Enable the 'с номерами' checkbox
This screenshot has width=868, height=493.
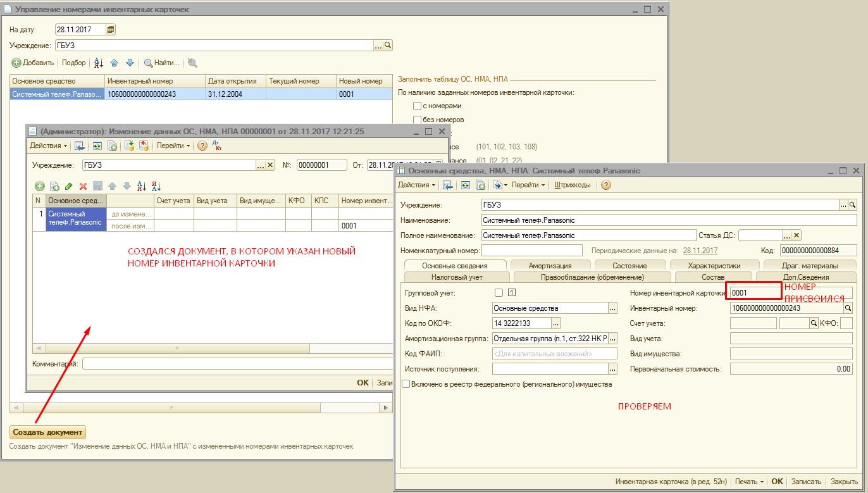417,106
